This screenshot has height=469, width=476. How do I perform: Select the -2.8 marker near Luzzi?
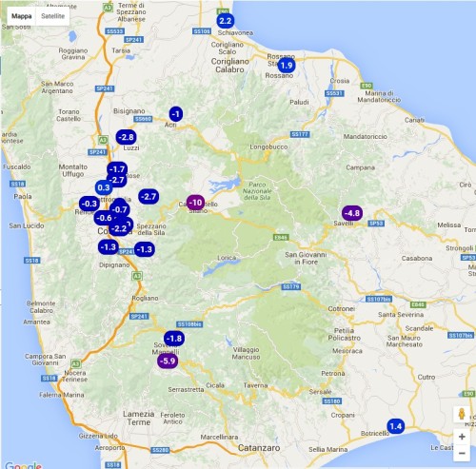127,137
